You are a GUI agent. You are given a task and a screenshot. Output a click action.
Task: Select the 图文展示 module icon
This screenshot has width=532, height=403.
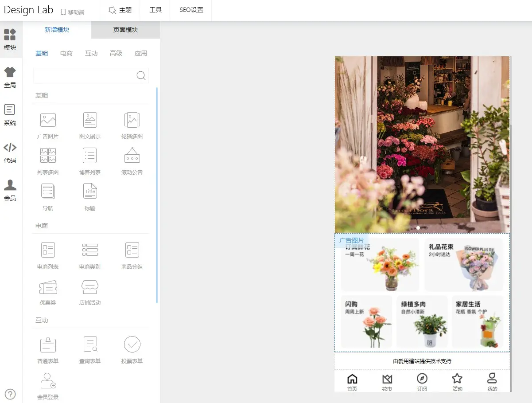coord(90,120)
